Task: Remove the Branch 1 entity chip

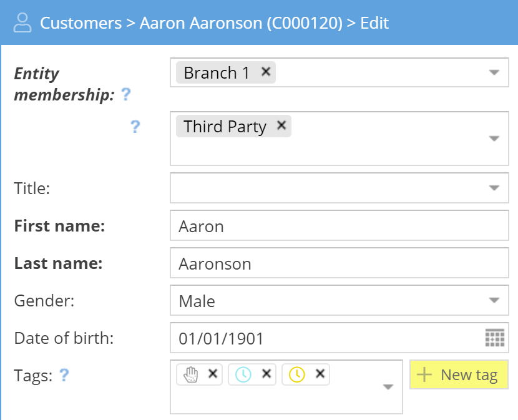Action: [265, 72]
